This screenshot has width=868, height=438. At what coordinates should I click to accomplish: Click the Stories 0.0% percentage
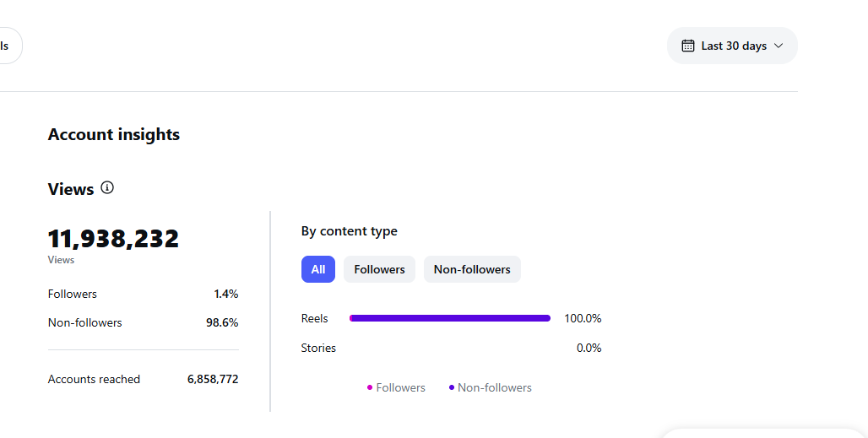coord(589,348)
